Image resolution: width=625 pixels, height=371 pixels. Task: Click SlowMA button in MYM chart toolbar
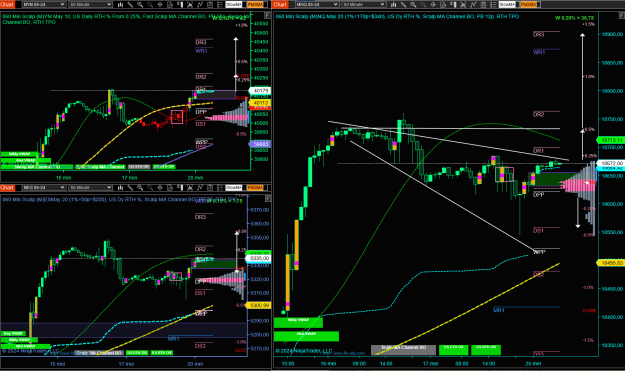(234, 4)
